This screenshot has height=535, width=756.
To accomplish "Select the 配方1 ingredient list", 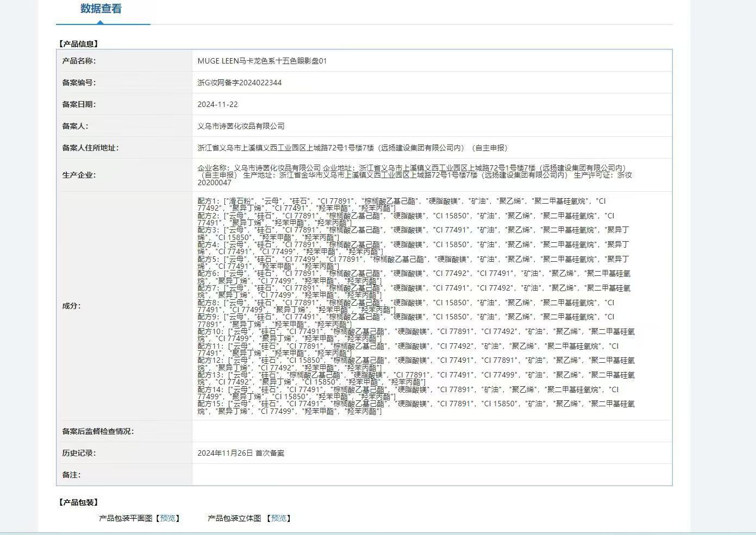I will [x=402, y=205].
